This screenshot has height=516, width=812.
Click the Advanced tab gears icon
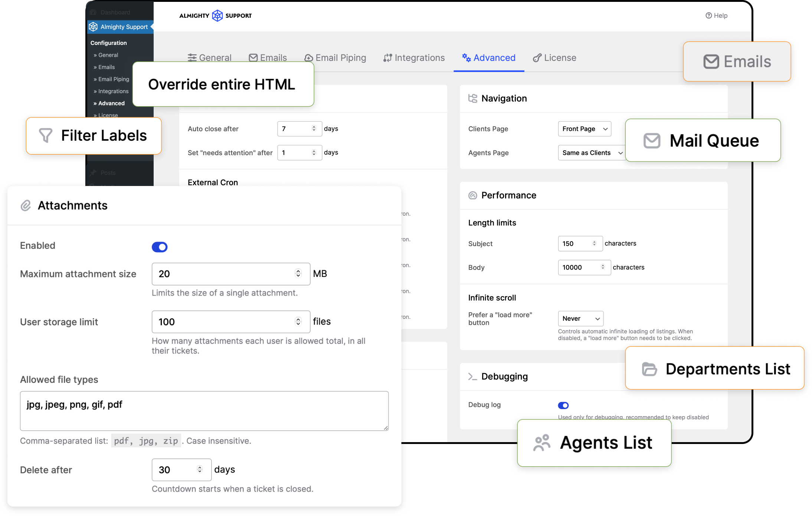pos(466,58)
